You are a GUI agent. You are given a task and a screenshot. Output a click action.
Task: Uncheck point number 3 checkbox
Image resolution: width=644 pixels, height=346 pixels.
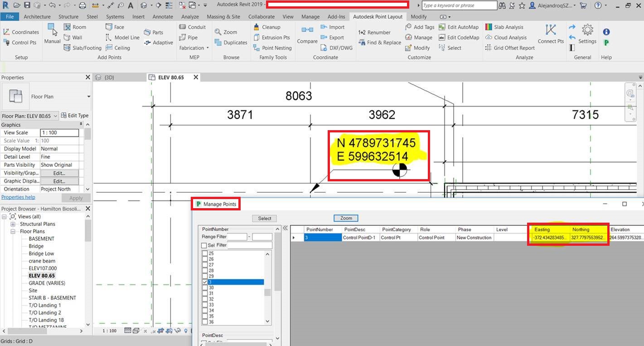click(204, 282)
